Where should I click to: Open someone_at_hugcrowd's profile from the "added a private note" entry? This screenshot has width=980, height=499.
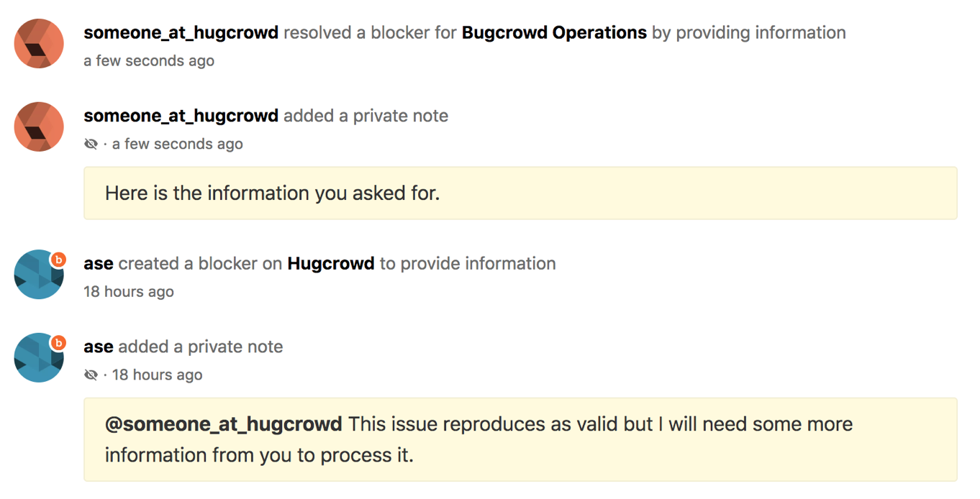pos(181,116)
